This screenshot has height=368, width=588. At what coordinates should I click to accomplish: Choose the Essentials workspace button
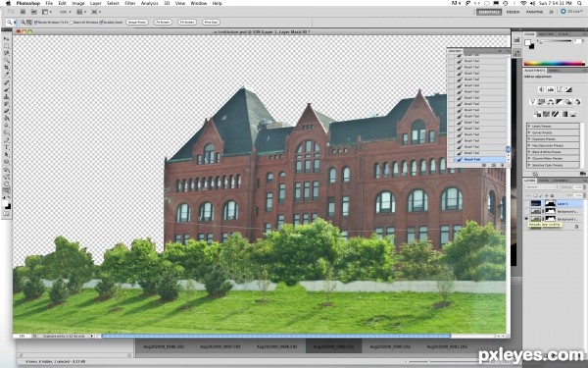(489, 12)
